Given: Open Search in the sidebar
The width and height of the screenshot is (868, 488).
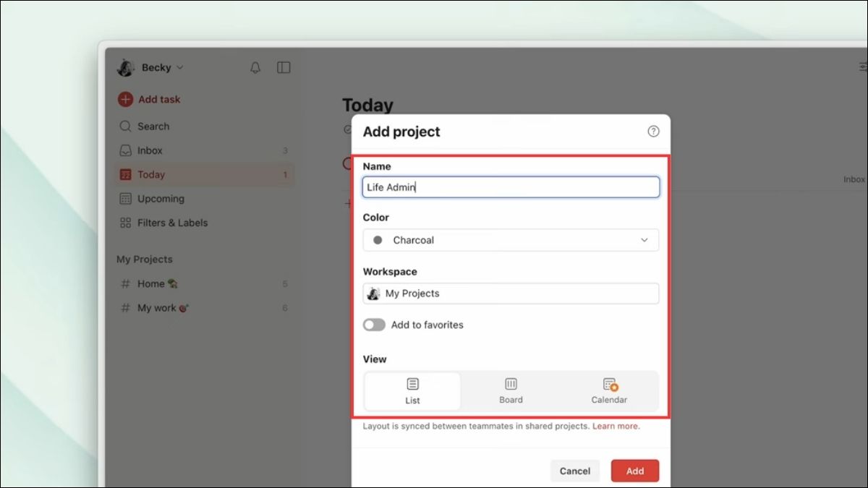Looking at the screenshot, I should (x=205, y=126).
